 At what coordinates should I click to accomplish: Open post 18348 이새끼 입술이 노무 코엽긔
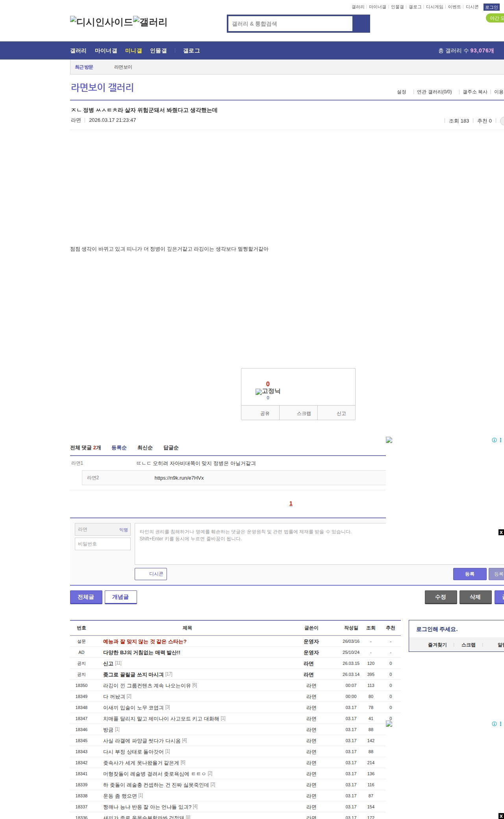(x=133, y=707)
